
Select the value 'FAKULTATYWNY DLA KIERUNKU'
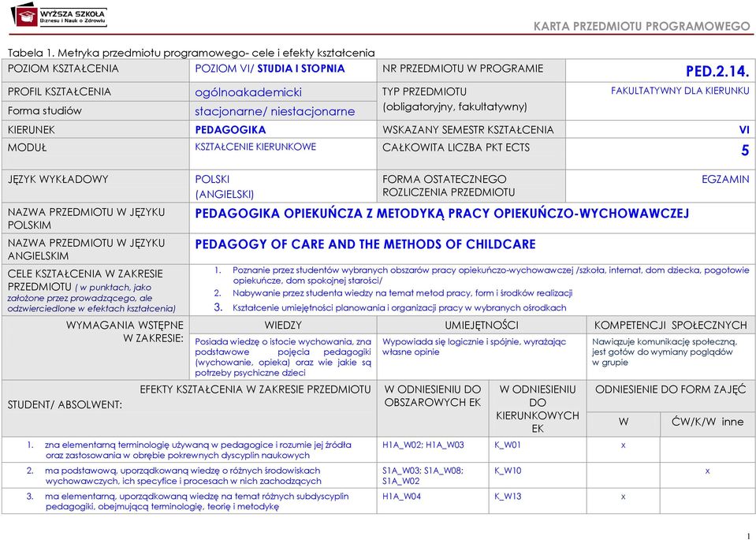pos(680,91)
